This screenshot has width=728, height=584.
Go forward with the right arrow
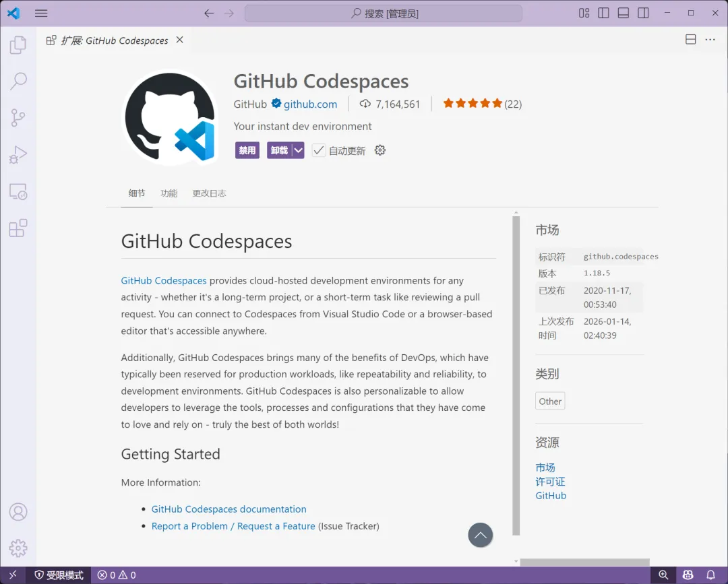pyautogui.click(x=229, y=13)
